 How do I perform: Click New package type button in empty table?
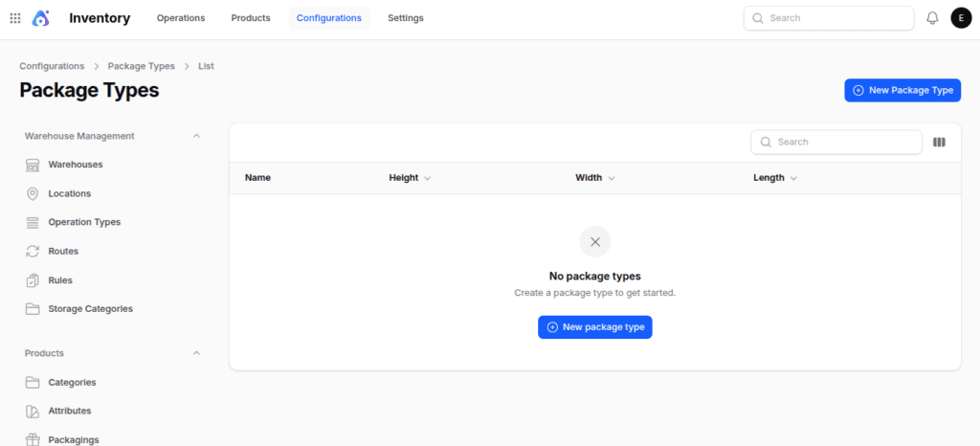595,327
